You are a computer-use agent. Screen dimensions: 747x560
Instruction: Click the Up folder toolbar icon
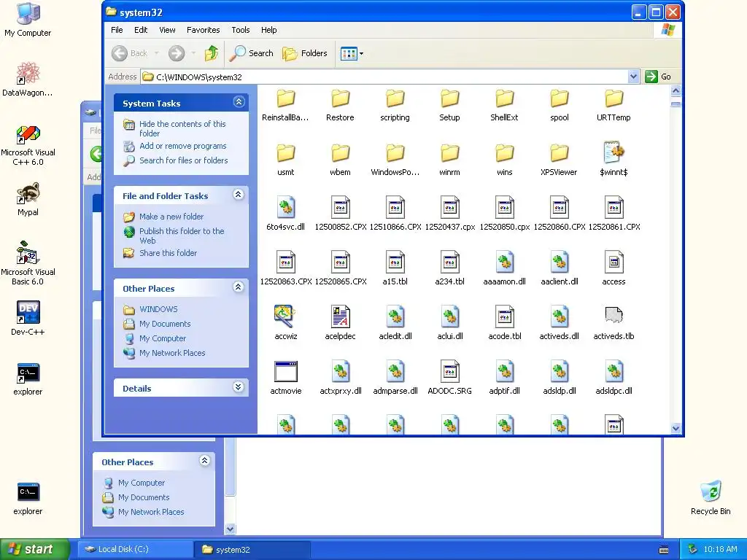coord(212,53)
